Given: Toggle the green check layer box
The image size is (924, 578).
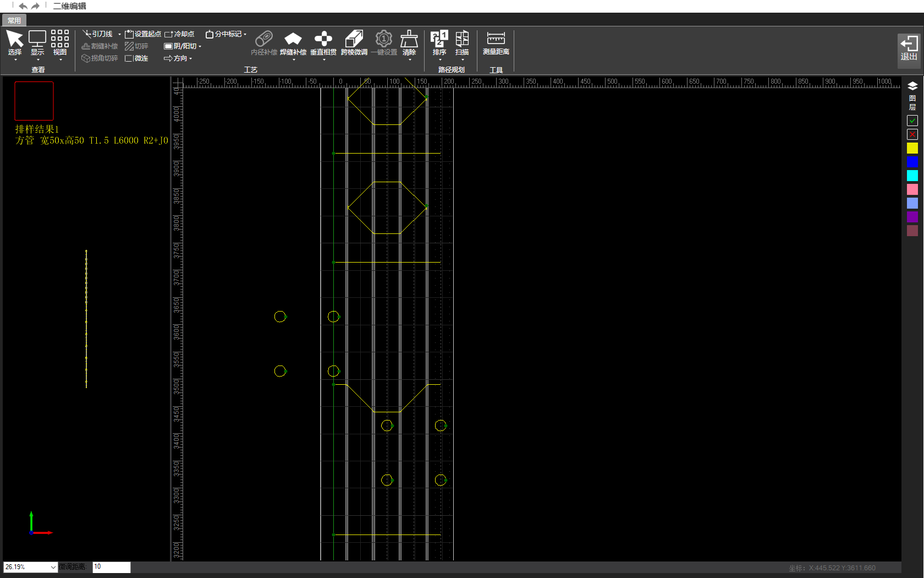Looking at the screenshot, I should point(912,121).
